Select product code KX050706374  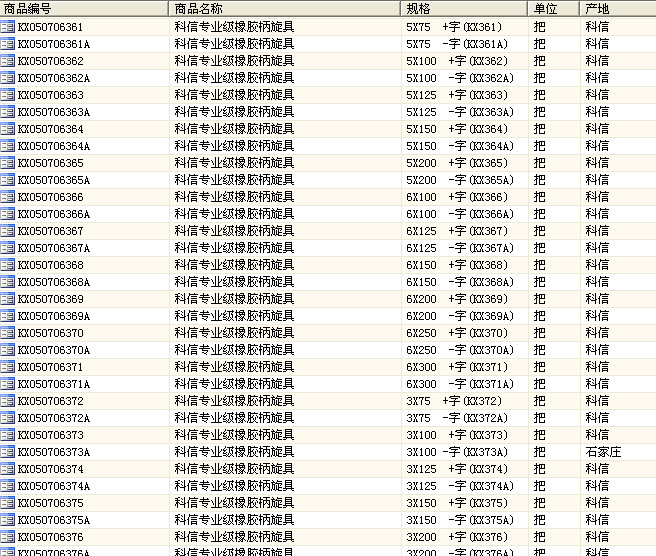[51, 469]
